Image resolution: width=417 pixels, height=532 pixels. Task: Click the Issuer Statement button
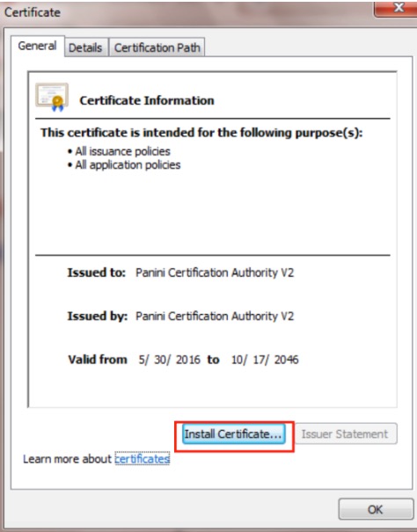(x=346, y=434)
